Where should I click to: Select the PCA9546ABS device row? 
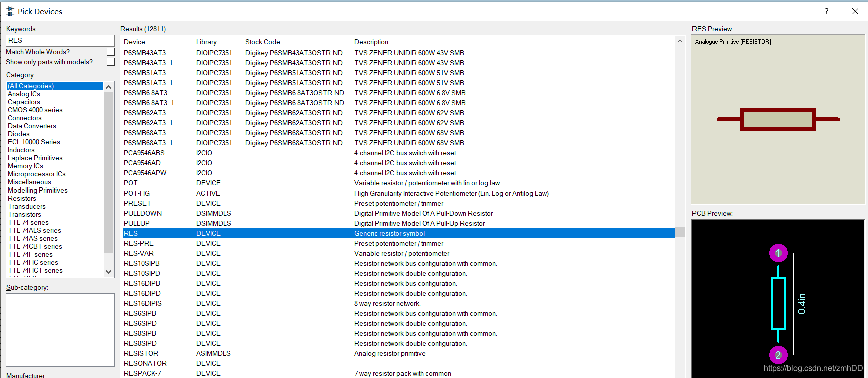399,153
